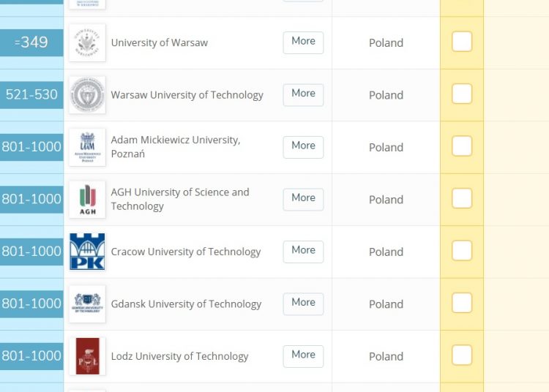
Task: Enable the AGH University compare checkbox
Action: point(462,199)
